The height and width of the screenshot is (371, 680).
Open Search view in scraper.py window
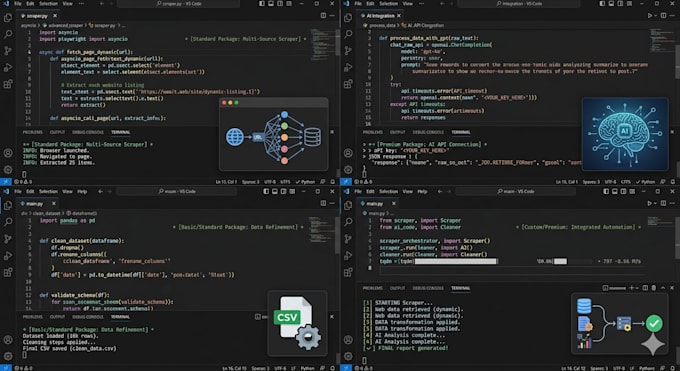[8, 34]
